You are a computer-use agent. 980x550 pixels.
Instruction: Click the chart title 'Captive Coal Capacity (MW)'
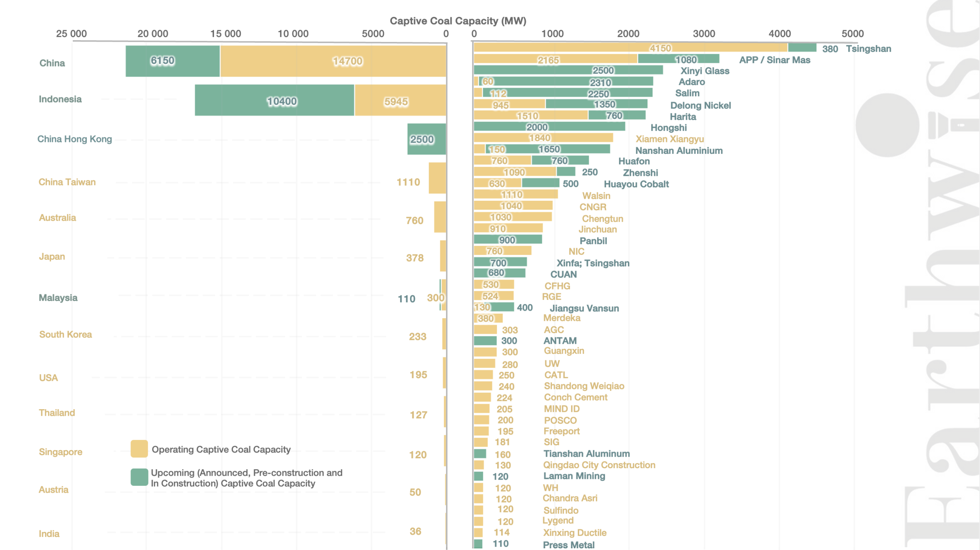(458, 21)
